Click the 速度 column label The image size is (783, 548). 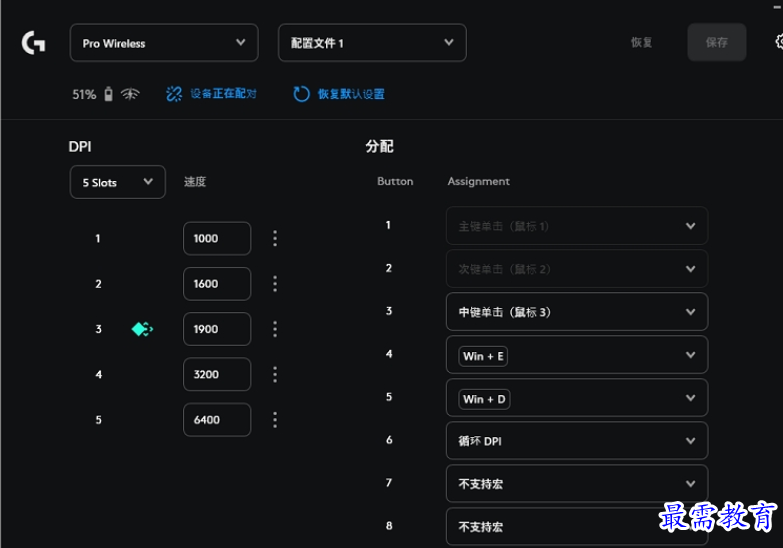(195, 182)
